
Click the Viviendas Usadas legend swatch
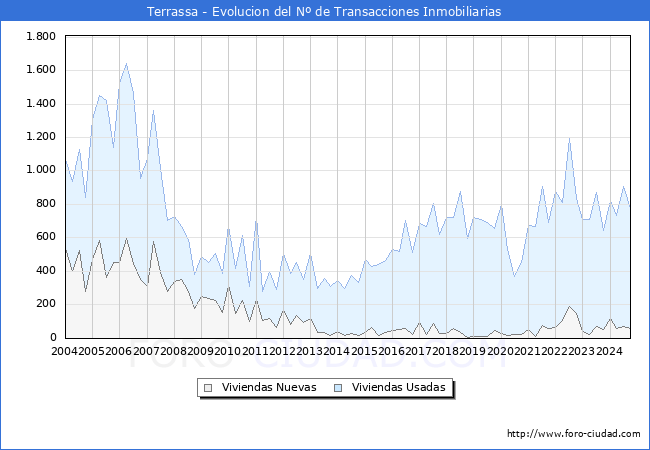pyautogui.click(x=338, y=388)
